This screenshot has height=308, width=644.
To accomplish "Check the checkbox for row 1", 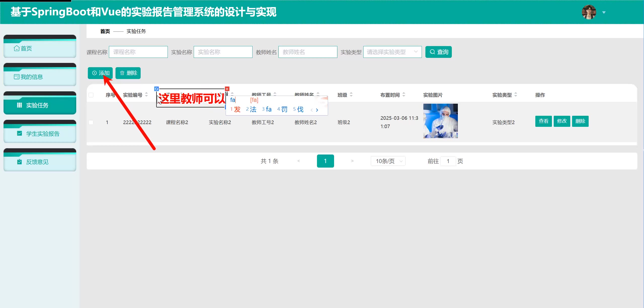I will (x=91, y=122).
